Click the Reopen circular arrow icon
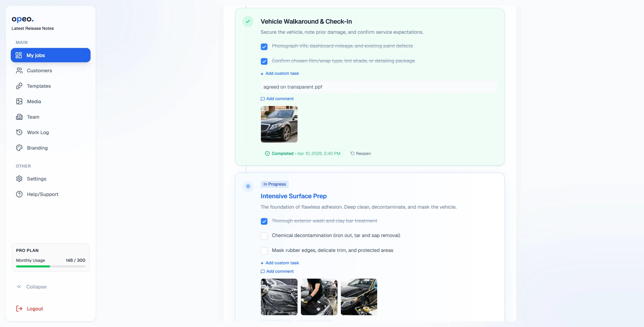This screenshot has width=644, height=327. pos(352,154)
